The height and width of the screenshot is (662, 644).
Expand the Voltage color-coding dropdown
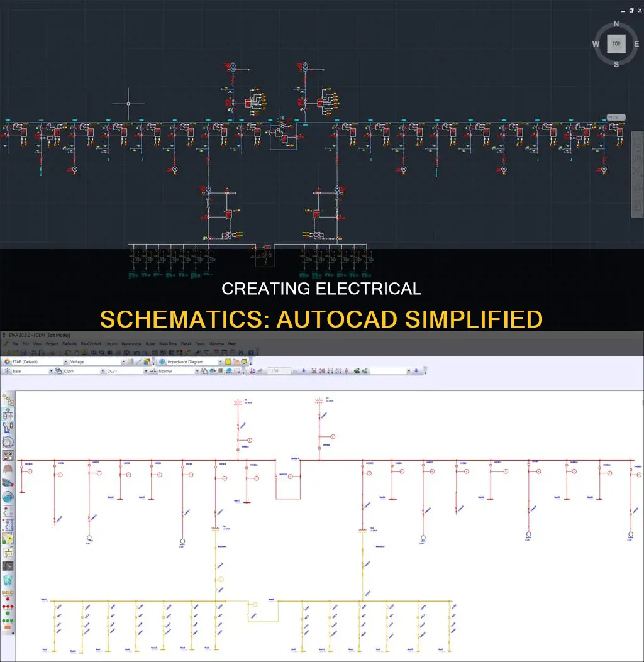(123, 362)
